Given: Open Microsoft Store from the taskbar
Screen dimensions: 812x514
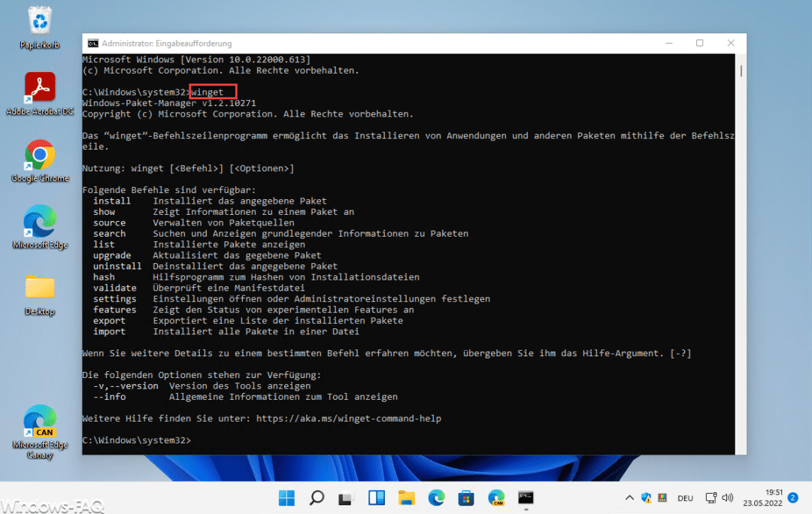Looking at the screenshot, I should pos(466,497).
